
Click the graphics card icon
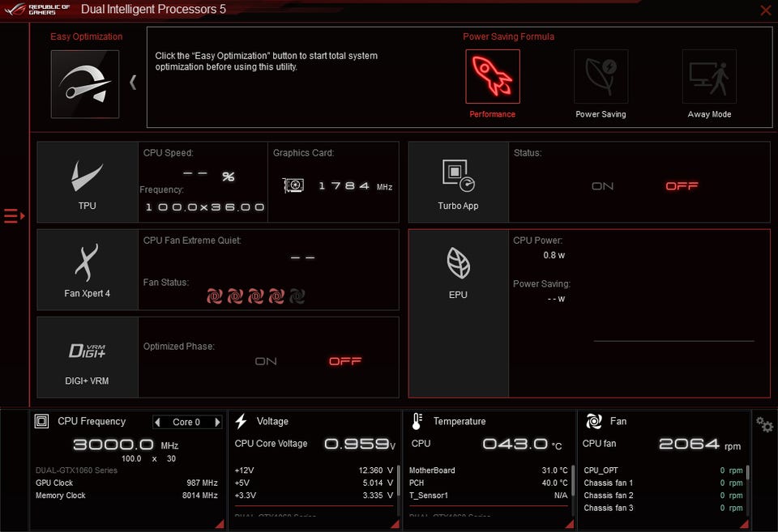(293, 185)
